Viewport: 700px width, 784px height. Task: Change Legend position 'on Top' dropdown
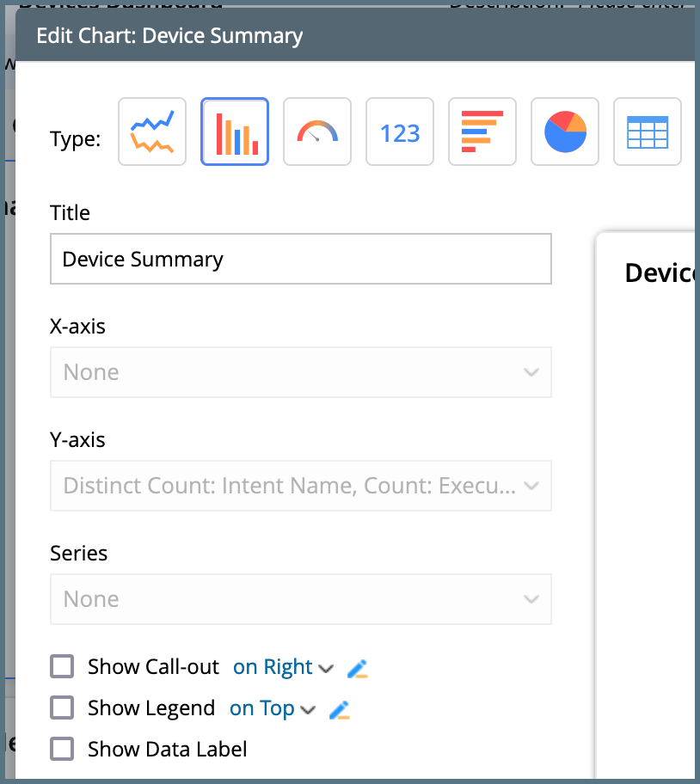point(272,708)
